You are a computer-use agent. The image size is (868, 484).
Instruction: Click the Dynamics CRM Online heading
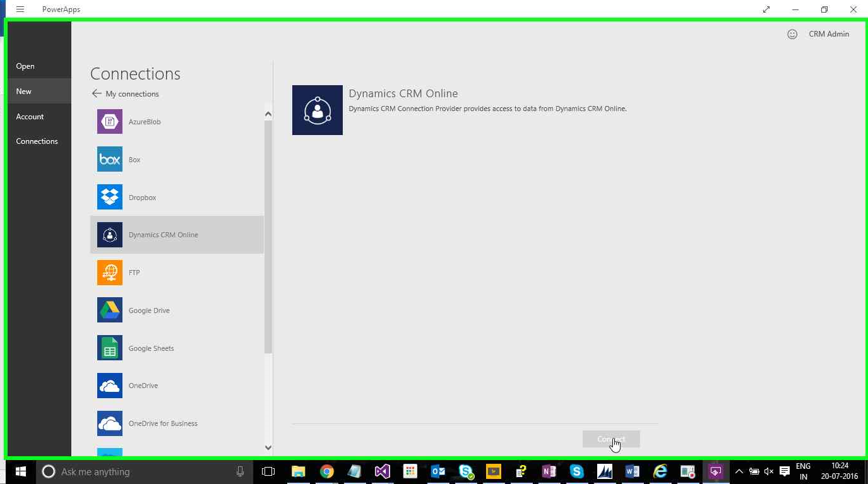[x=403, y=93]
